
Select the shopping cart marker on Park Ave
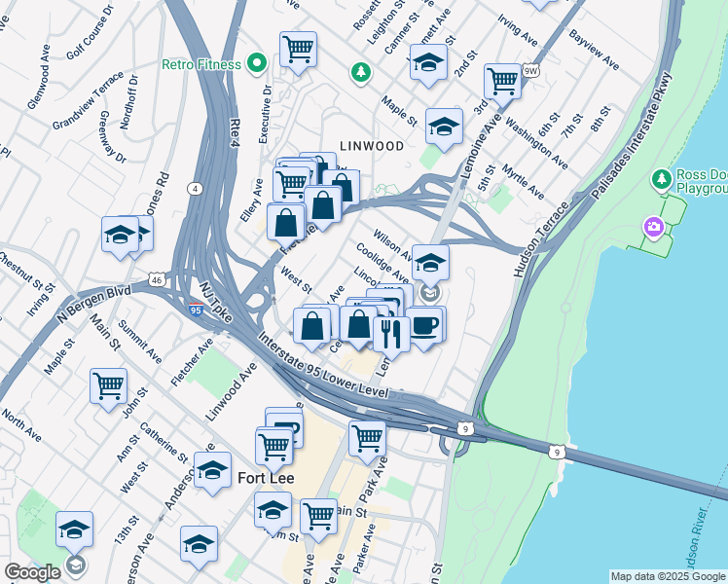[367, 439]
